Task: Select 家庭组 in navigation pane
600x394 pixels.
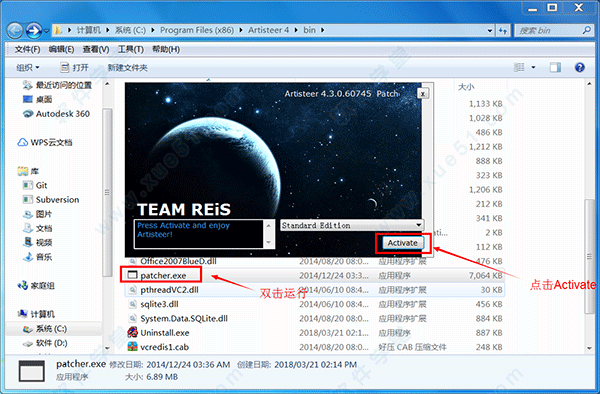Action: click(36, 286)
